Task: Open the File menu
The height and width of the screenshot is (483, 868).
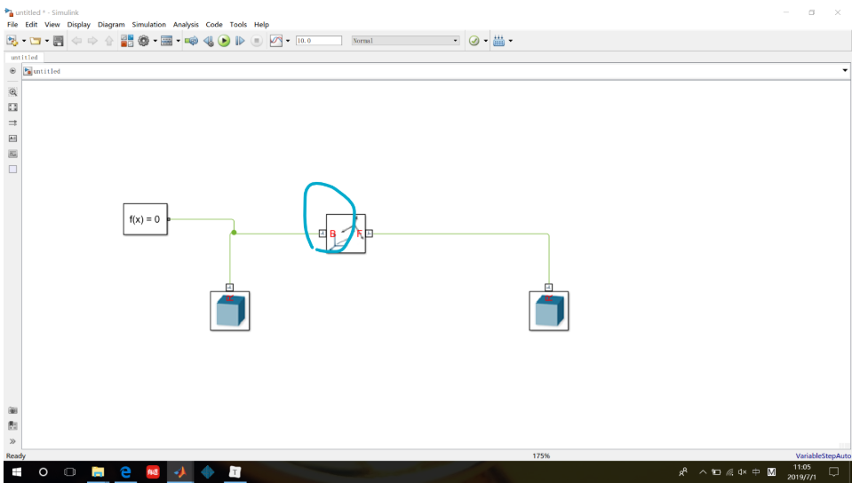Action: coord(12,24)
